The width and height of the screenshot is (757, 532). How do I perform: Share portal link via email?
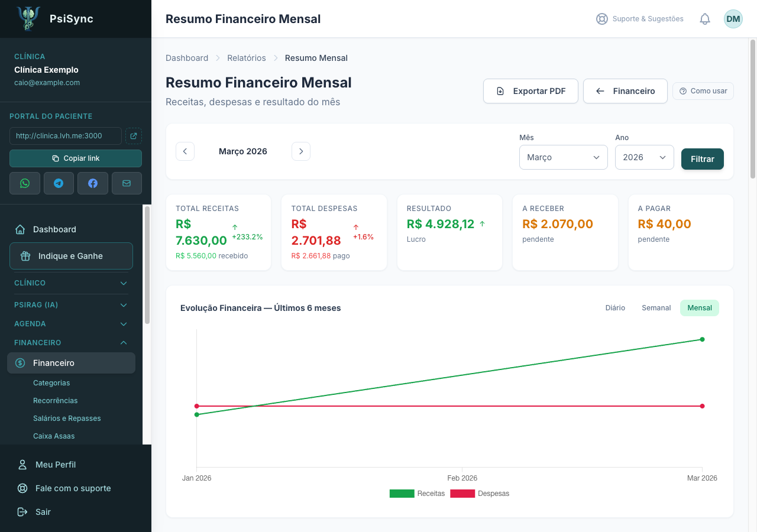[127, 183]
